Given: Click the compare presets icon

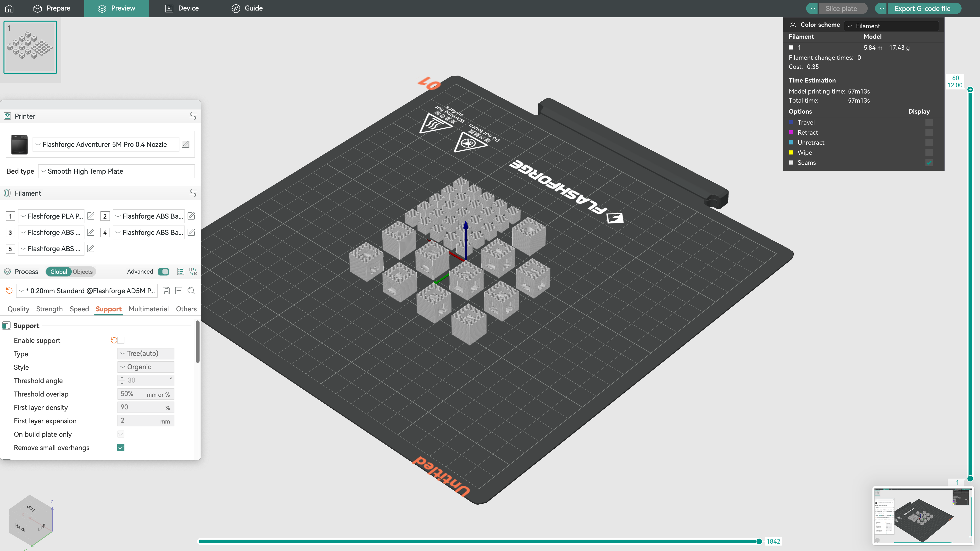Looking at the screenshot, I should point(193,271).
